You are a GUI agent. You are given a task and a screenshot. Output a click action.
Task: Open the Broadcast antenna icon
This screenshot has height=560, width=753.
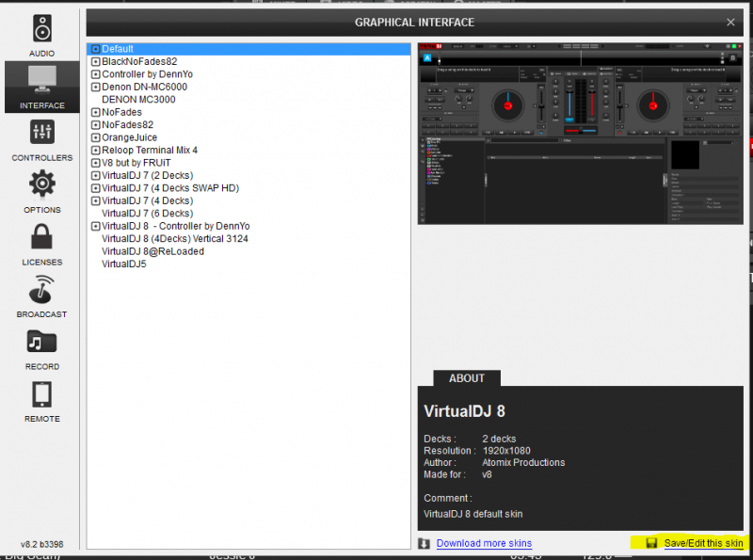(41, 289)
